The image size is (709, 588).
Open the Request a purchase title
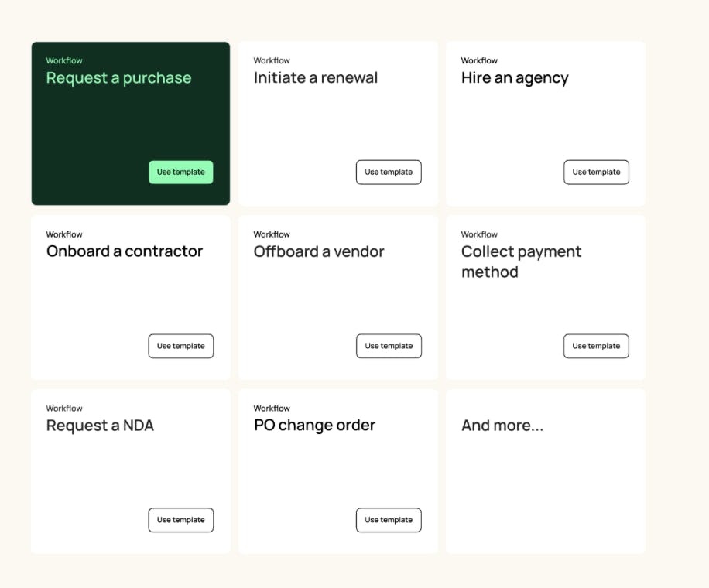tap(118, 78)
